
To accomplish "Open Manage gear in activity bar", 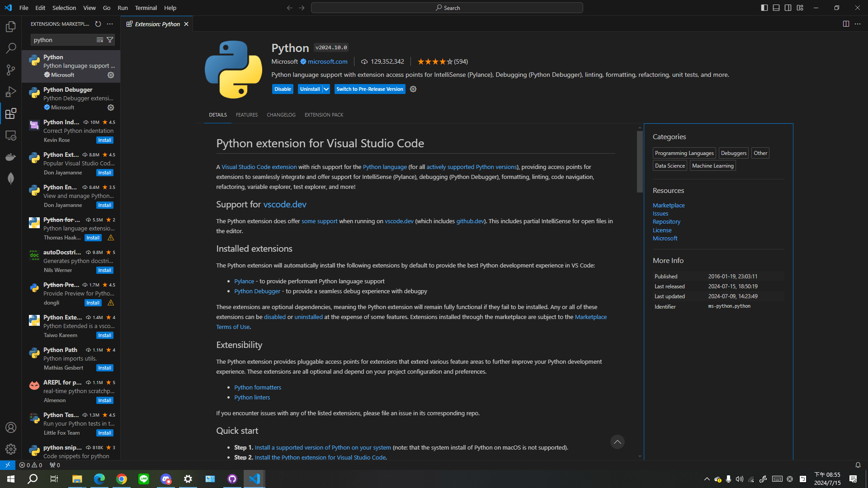I will [x=11, y=449].
